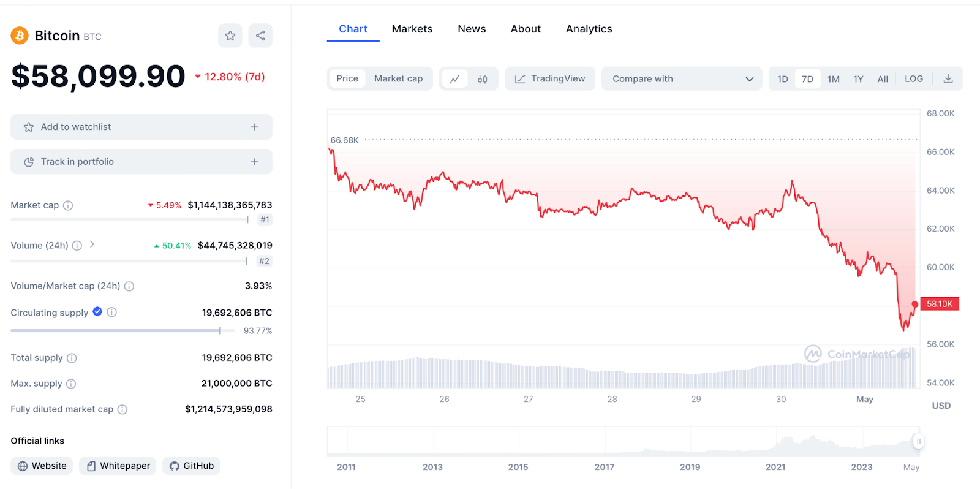Viewport: 980px width, 489px height.
Task: Download chart data icon
Action: 948,79
